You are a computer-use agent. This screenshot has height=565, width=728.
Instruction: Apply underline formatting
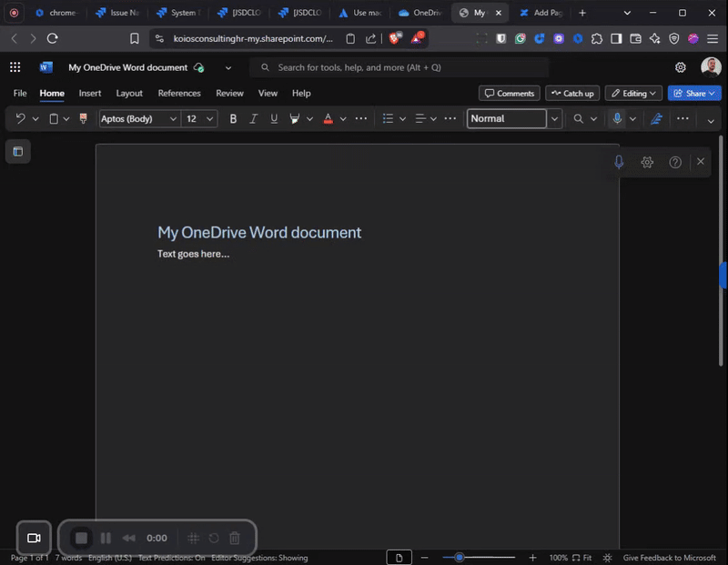274,118
